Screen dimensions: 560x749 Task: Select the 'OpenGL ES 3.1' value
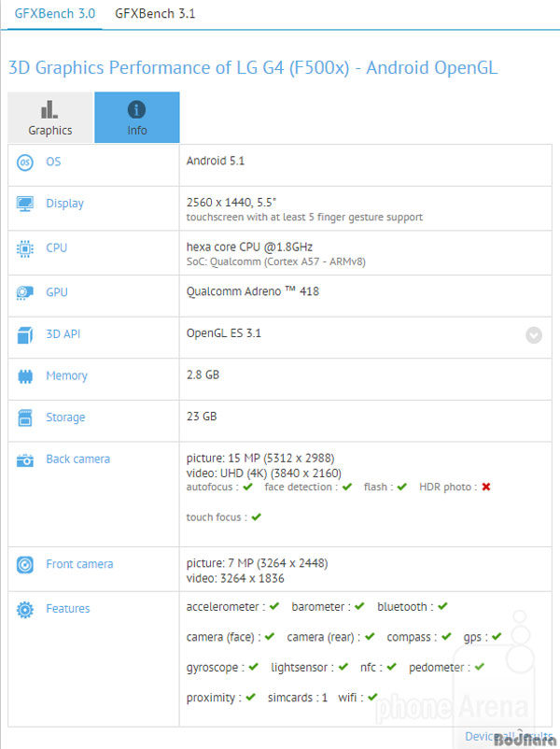click(x=224, y=333)
